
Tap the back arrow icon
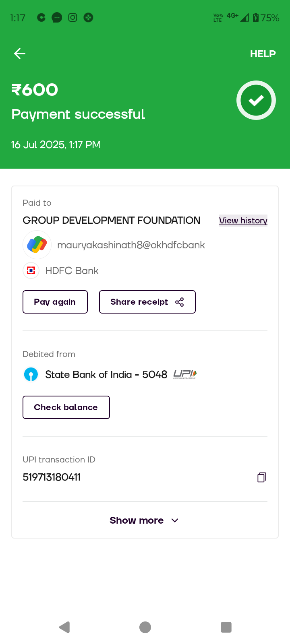coord(20,54)
